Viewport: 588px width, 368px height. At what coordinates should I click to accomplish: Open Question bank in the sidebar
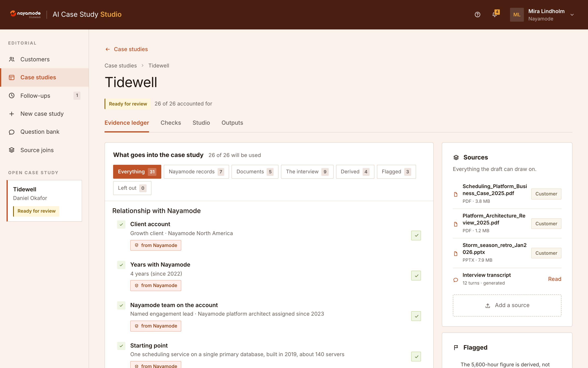coord(44,132)
